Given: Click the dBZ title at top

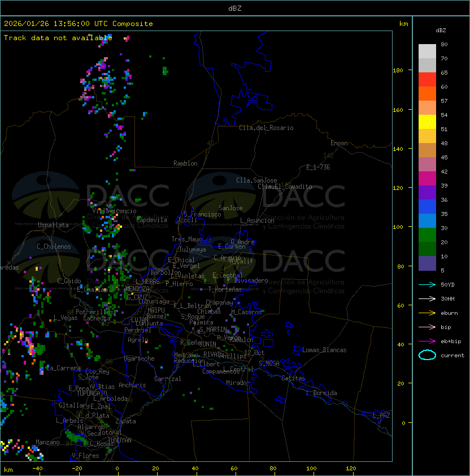Looking at the screenshot, I should pos(234,8).
